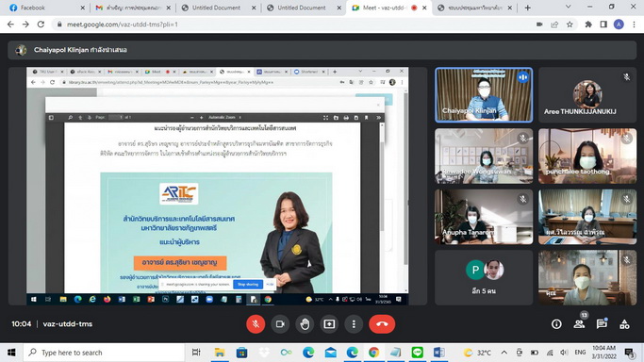Image resolution: width=644 pixels, height=362 pixels.
Task: Open meeting details info icon
Action: click(556, 324)
